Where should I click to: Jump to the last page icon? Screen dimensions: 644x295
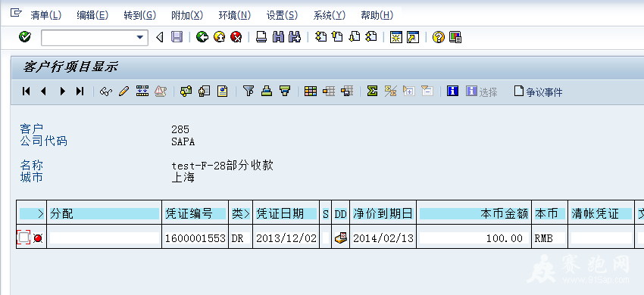coord(371,37)
